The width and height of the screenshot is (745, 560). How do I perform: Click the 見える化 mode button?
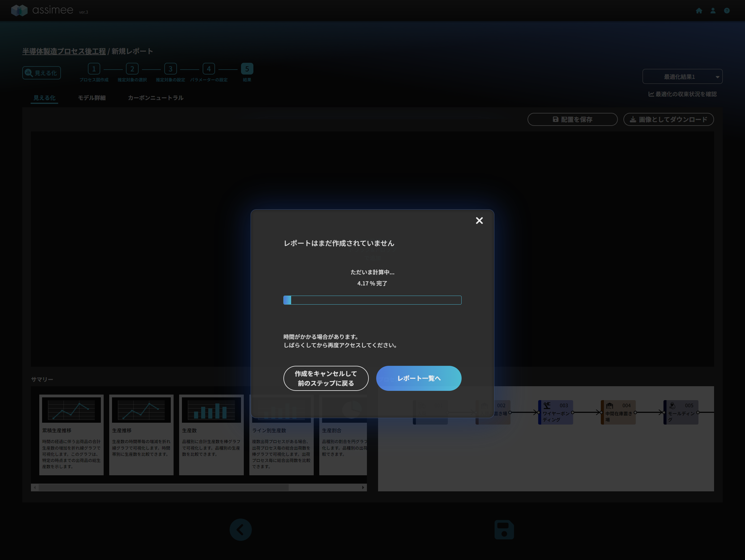point(41,73)
